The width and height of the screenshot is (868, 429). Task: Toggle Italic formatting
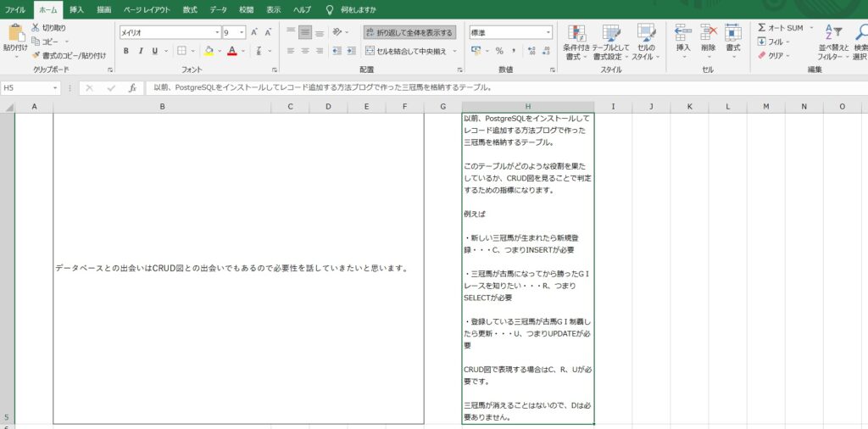tap(141, 51)
